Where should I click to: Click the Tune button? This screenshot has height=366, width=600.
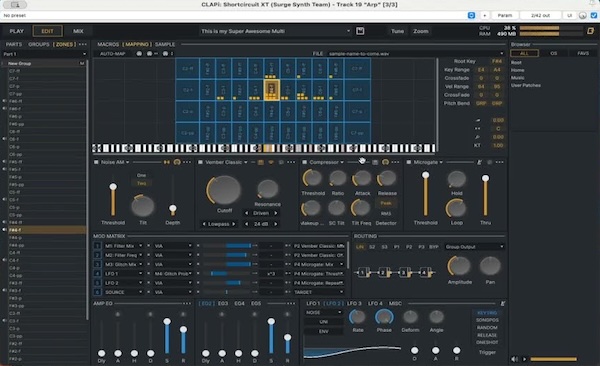point(397,31)
